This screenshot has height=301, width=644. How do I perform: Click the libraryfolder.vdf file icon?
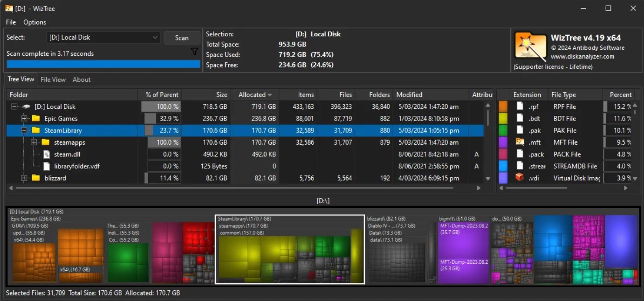pos(46,166)
